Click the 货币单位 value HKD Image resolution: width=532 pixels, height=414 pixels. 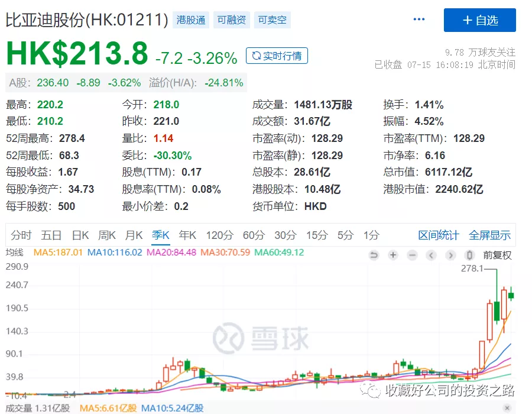pos(316,206)
